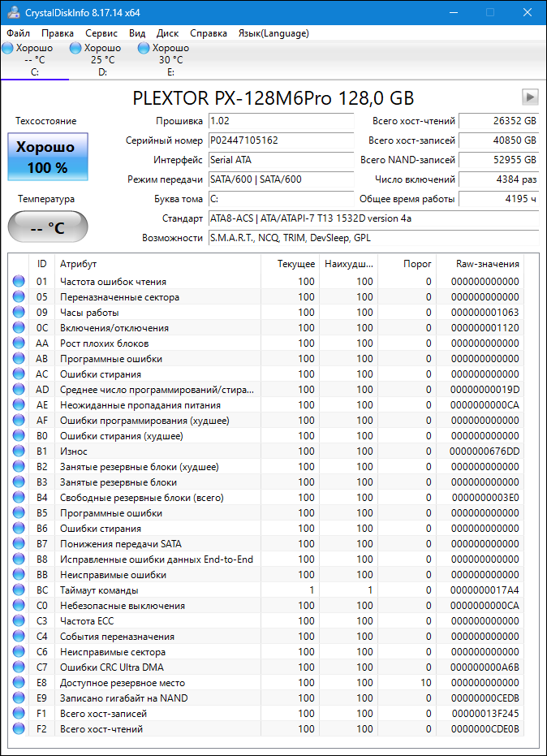
Task: Click status orb of attribute 01 row
Action: click(19, 282)
